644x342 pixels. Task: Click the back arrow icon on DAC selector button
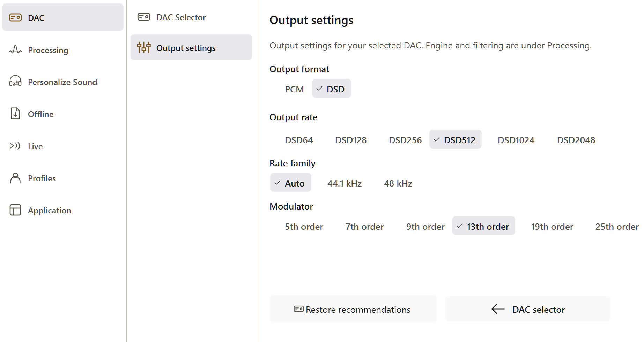pos(498,309)
